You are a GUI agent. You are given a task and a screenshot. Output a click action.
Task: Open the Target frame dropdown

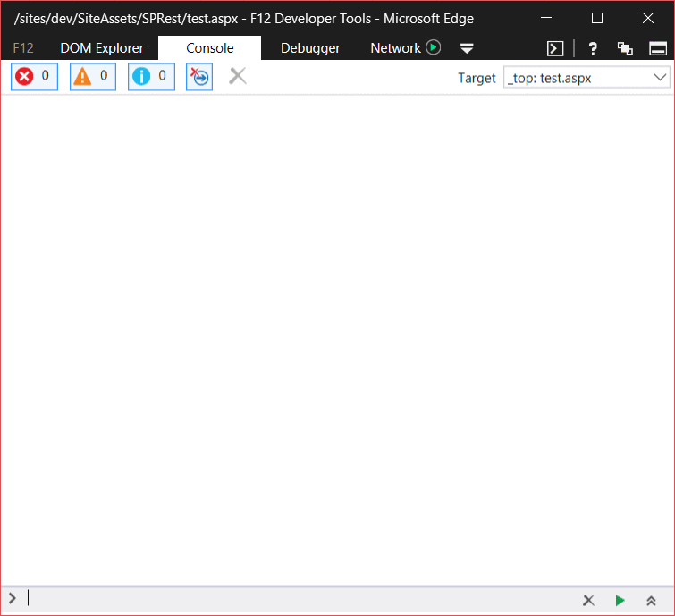click(586, 78)
